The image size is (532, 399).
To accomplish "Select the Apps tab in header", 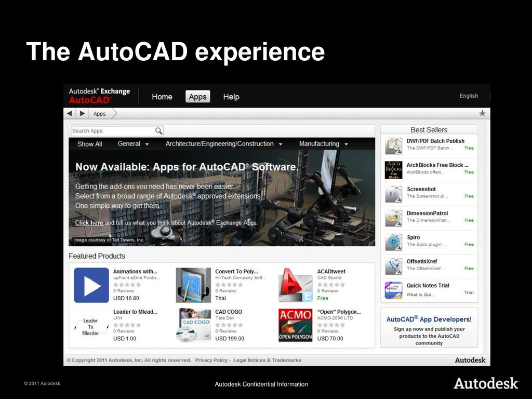I will 198,97.
